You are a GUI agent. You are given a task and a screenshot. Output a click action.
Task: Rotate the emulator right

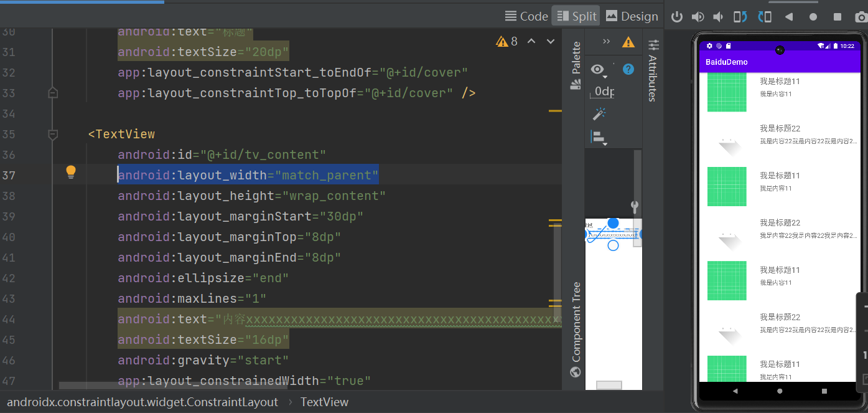coord(765,17)
